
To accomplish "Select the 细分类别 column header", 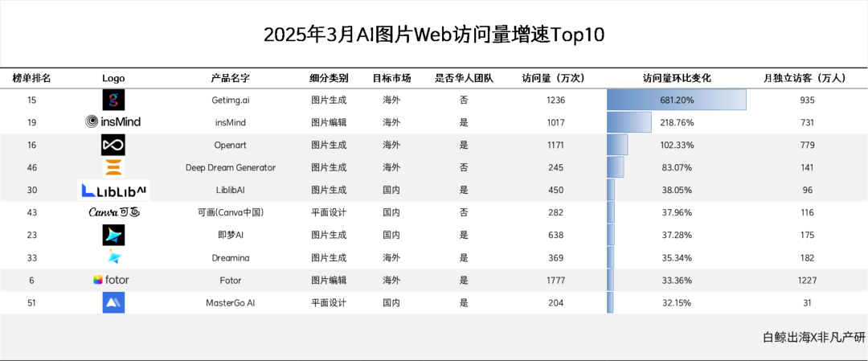I will pos(328,78).
